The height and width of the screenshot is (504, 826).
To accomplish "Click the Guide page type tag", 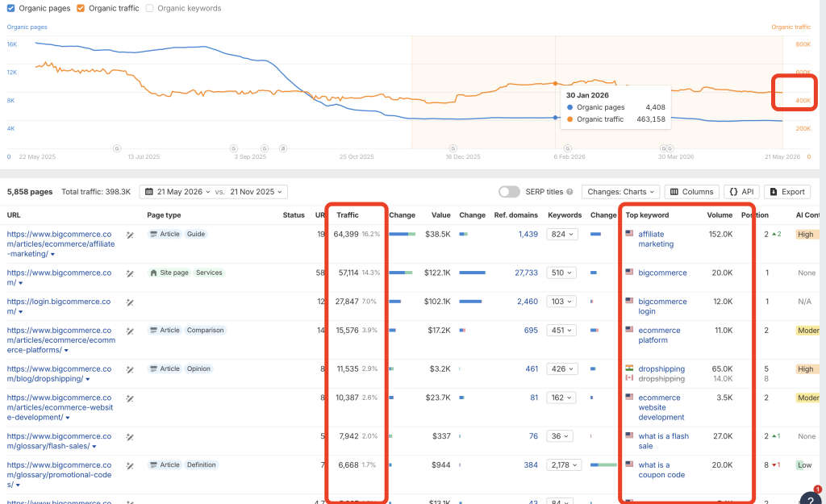I will pos(196,234).
